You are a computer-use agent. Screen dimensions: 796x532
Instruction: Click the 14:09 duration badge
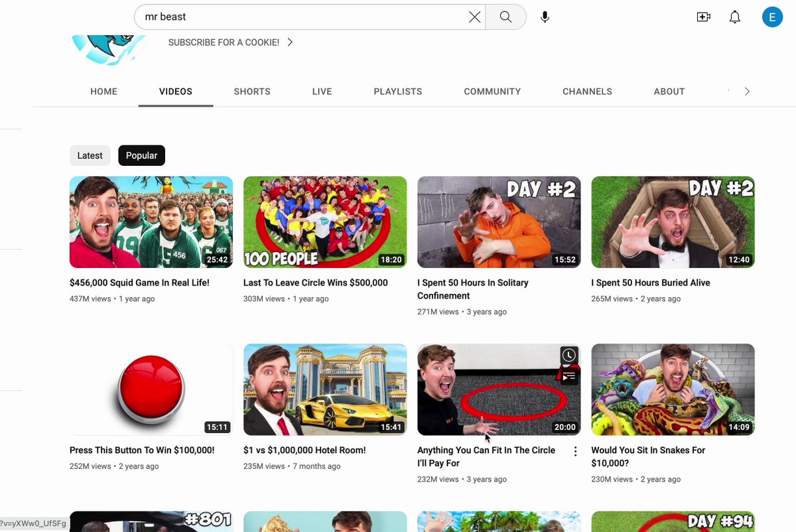point(738,427)
